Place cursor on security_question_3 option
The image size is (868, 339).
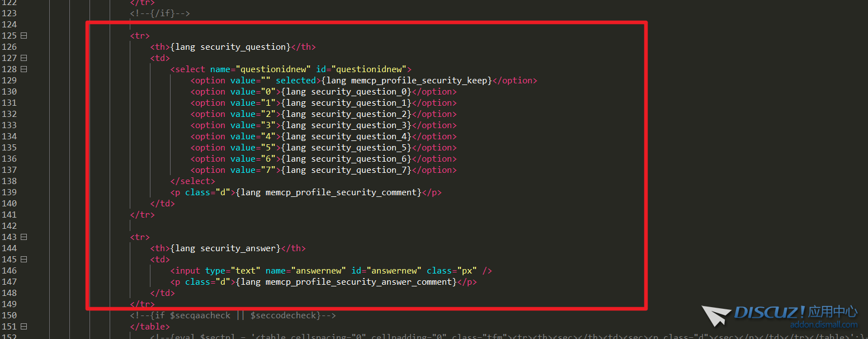tap(323, 125)
